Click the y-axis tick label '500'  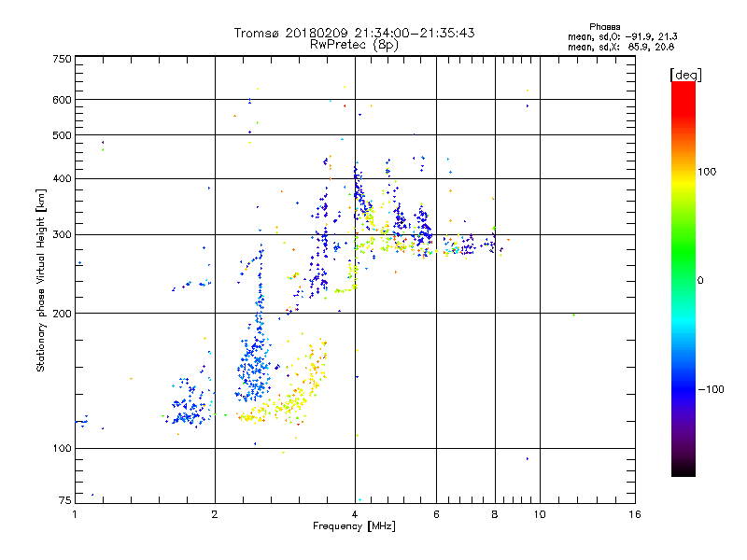pos(62,135)
